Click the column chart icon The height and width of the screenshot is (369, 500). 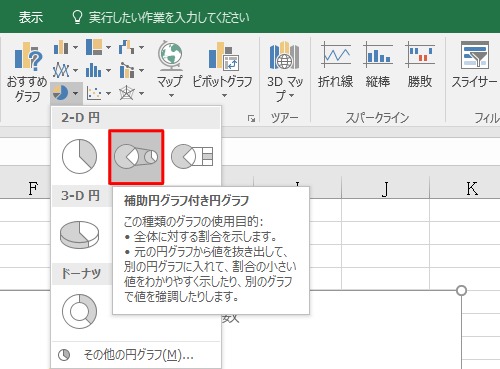click(x=61, y=47)
